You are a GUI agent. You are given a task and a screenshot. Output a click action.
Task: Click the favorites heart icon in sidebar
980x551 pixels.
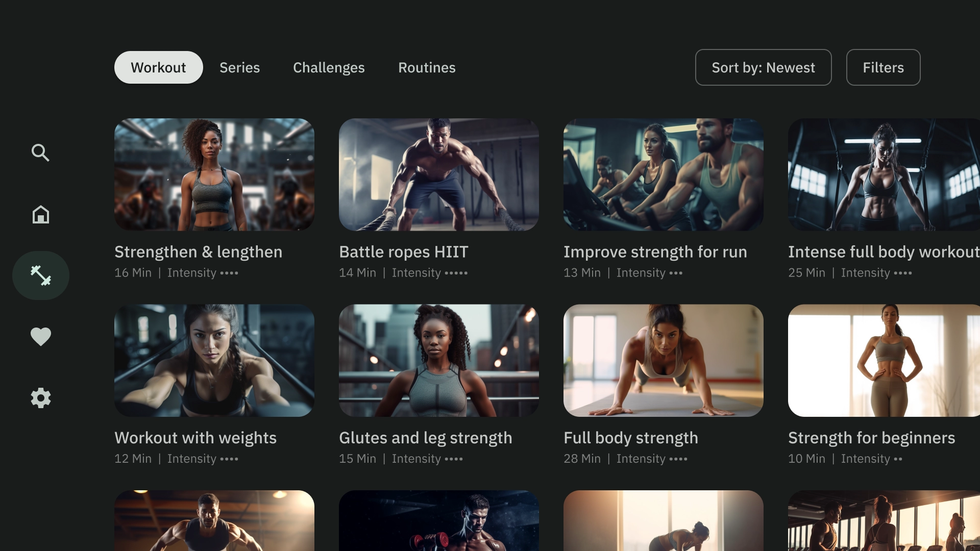[x=40, y=336]
